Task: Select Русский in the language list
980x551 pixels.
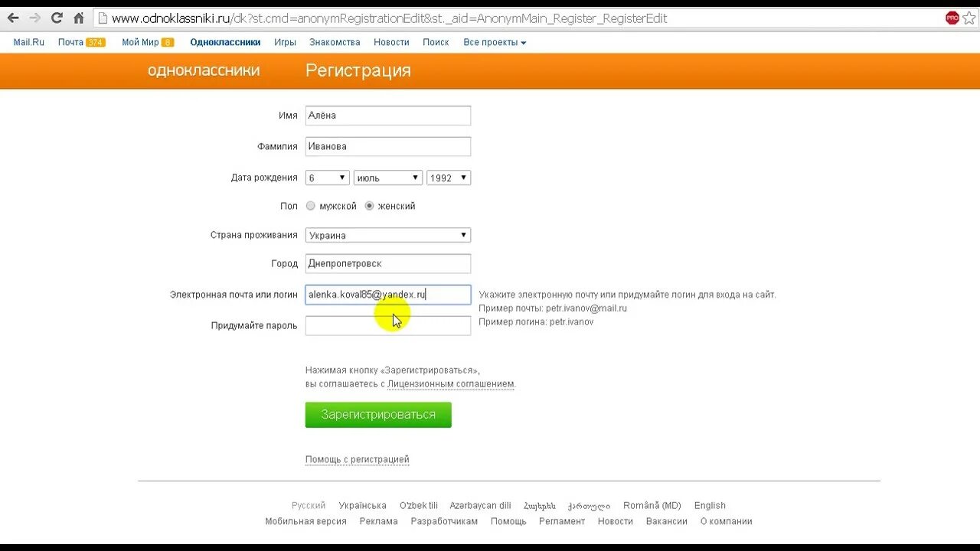Action: pos(309,505)
